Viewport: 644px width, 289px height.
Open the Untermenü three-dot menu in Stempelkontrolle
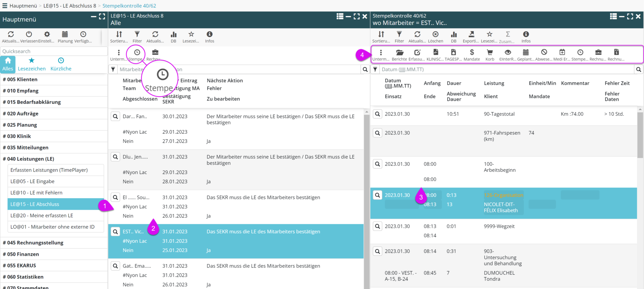[381, 55]
